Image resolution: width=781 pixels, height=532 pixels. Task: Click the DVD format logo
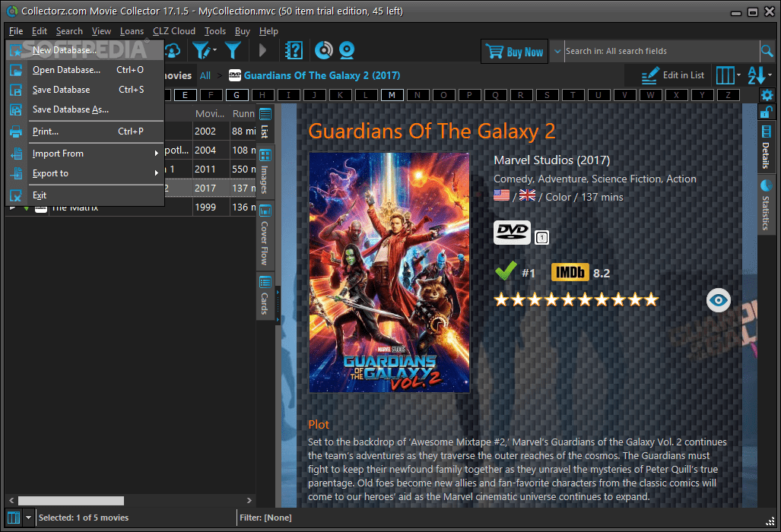tap(512, 233)
